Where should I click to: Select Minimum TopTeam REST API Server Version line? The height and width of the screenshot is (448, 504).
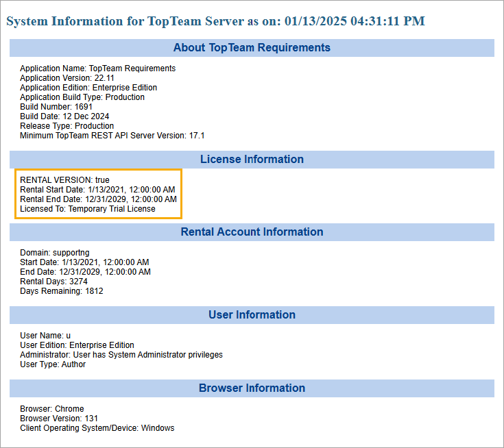click(x=112, y=136)
